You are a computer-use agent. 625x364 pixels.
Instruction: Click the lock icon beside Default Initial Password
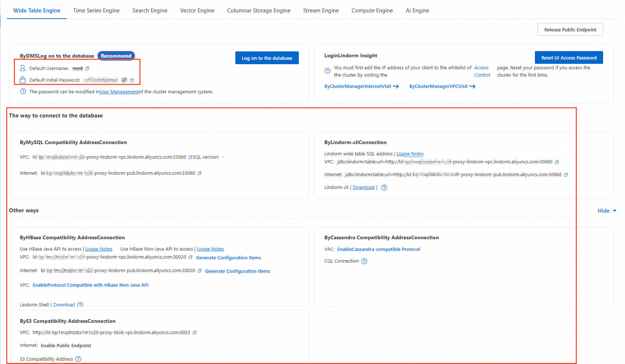click(x=23, y=80)
